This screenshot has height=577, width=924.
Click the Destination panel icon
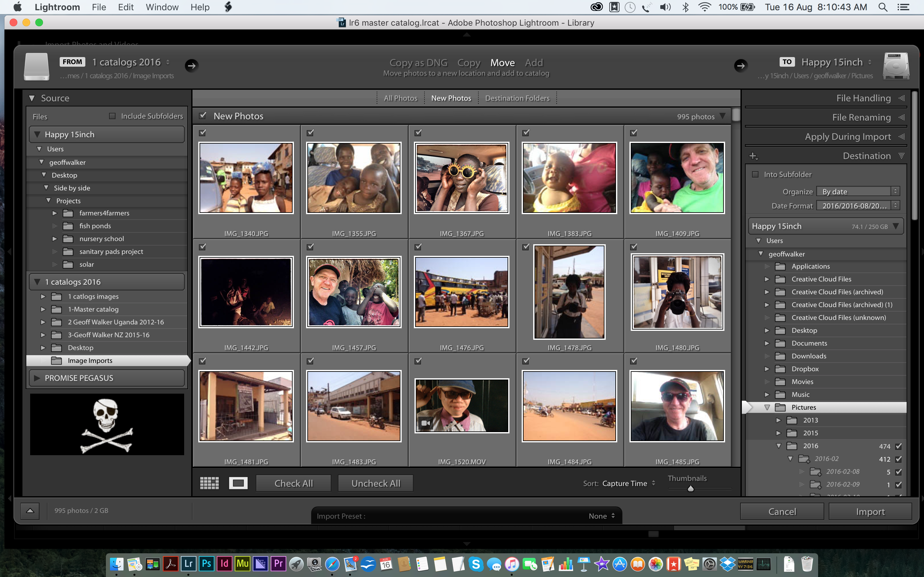point(902,155)
